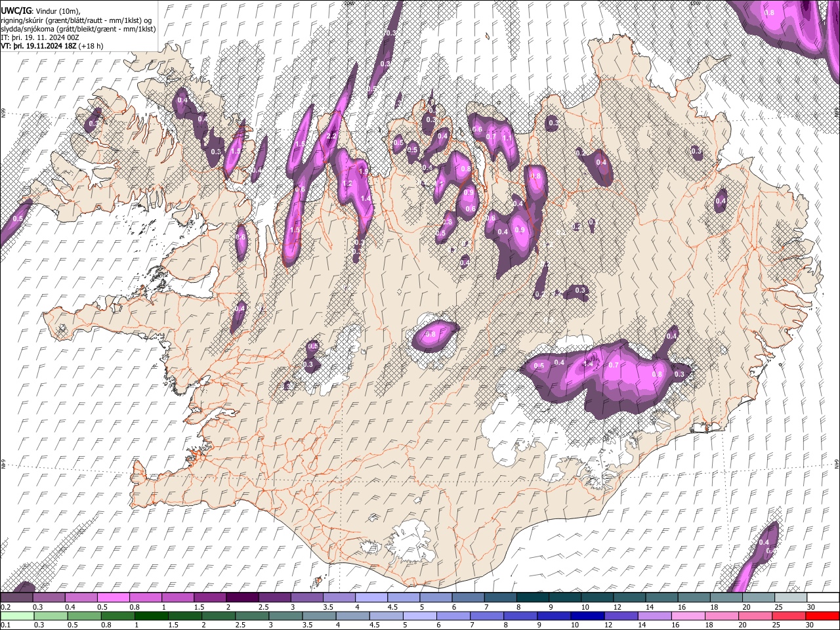Click the '4.5' label in the lower legend row
This screenshot has width=840, height=630.
click(x=374, y=625)
